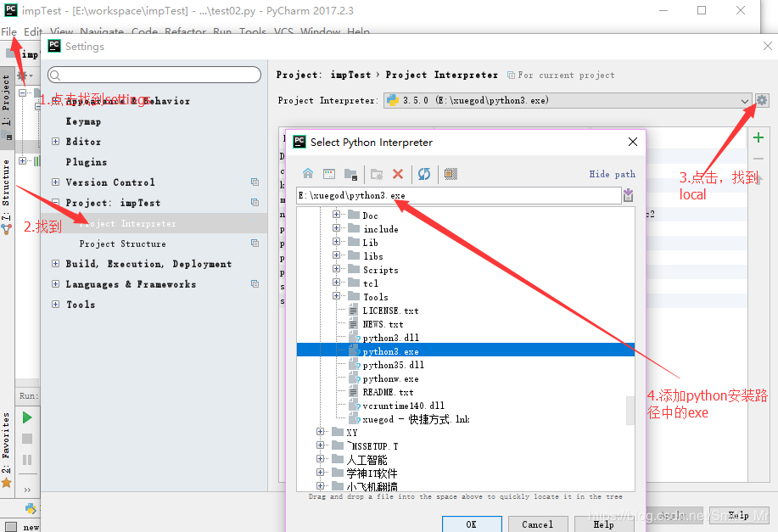Click the path history icon beside path field
778x532 pixels.
pyautogui.click(x=628, y=195)
